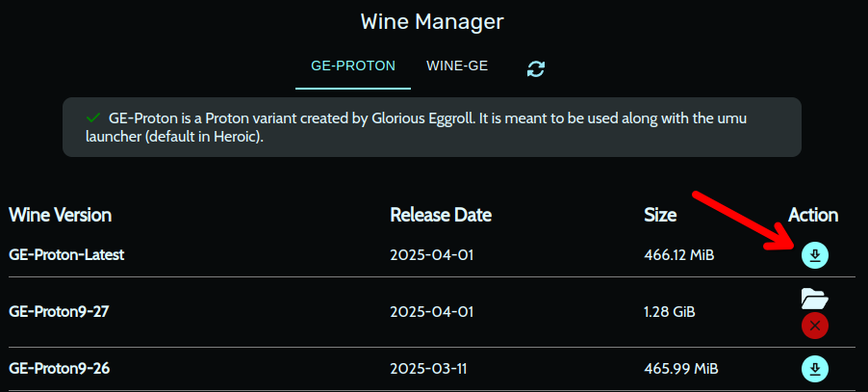This screenshot has width=868, height=392.
Task: Open the WINE-GE tab
Action: [x=457, y=66]
